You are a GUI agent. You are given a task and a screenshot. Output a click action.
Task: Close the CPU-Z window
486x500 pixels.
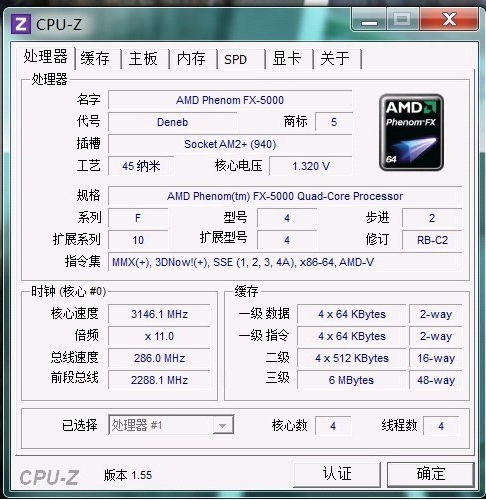click(449, 20)
